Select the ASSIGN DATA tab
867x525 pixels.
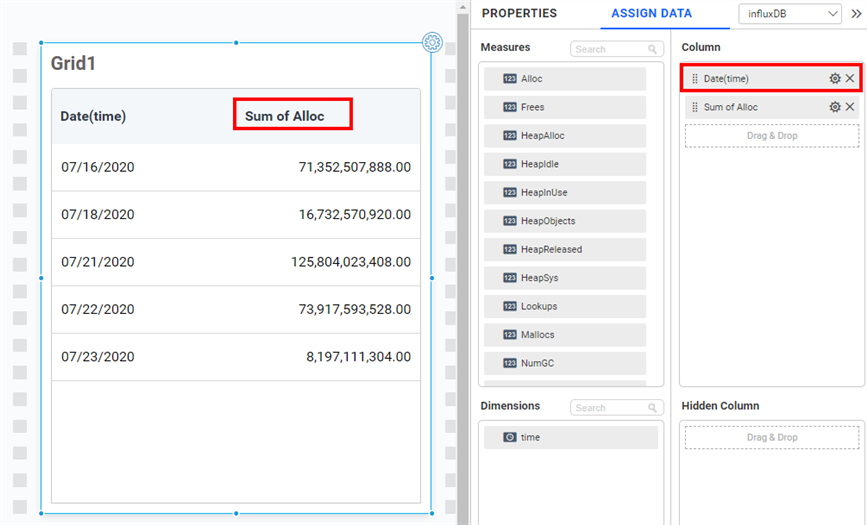coord(651,14)
